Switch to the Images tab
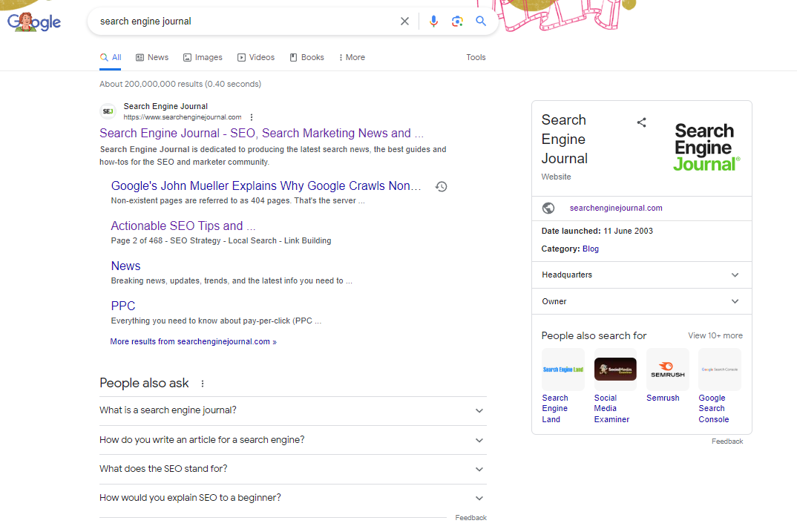797x532 pixels. pos(203,57)
